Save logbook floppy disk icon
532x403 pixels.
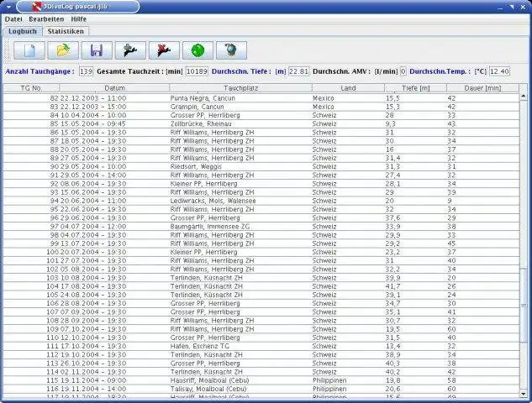97,50
